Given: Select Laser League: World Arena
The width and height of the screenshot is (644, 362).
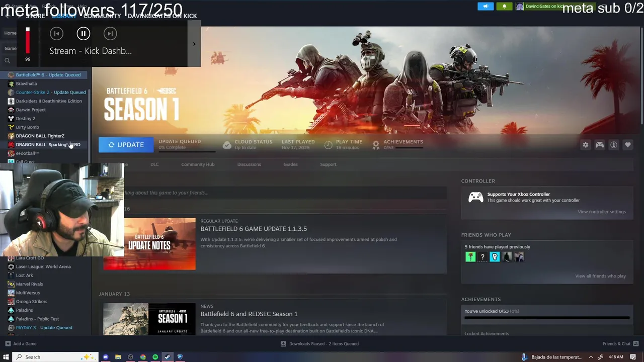Looking at the screenshot, I should click(44, 266).
